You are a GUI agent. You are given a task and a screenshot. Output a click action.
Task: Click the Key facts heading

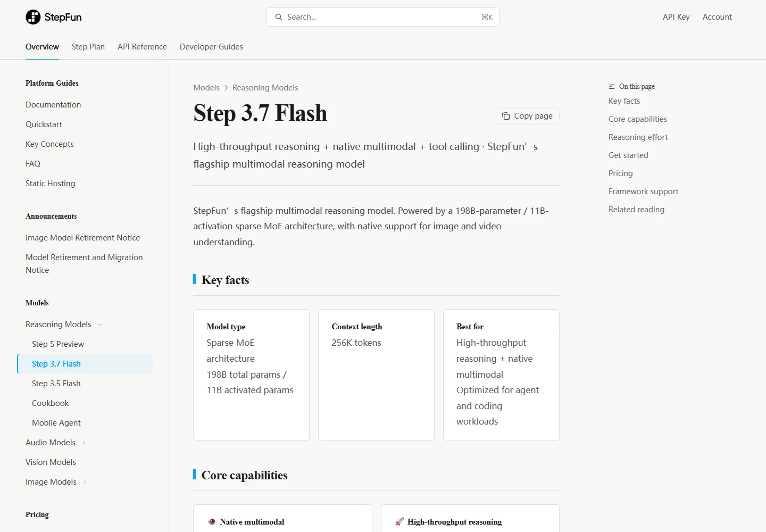pyautogui.click(x=225, y=280)
